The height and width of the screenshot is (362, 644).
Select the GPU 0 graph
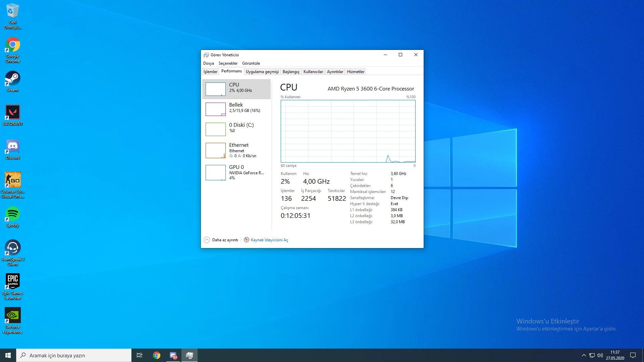click(x=236, y=172)
